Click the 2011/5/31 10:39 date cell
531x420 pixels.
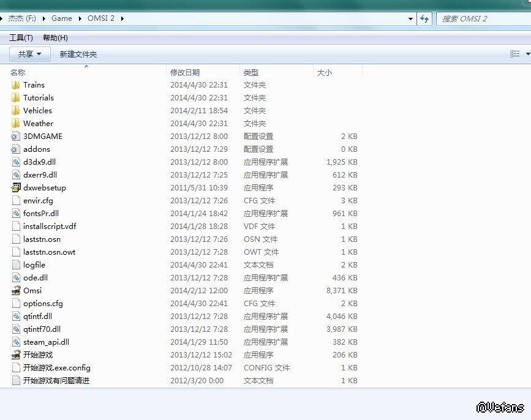(x=199, y=188)
